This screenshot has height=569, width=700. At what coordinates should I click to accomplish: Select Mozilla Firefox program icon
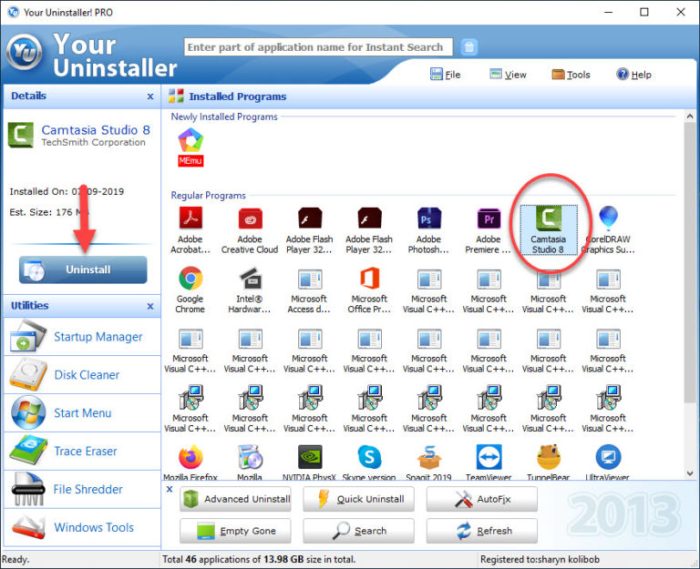coord(191,462)
